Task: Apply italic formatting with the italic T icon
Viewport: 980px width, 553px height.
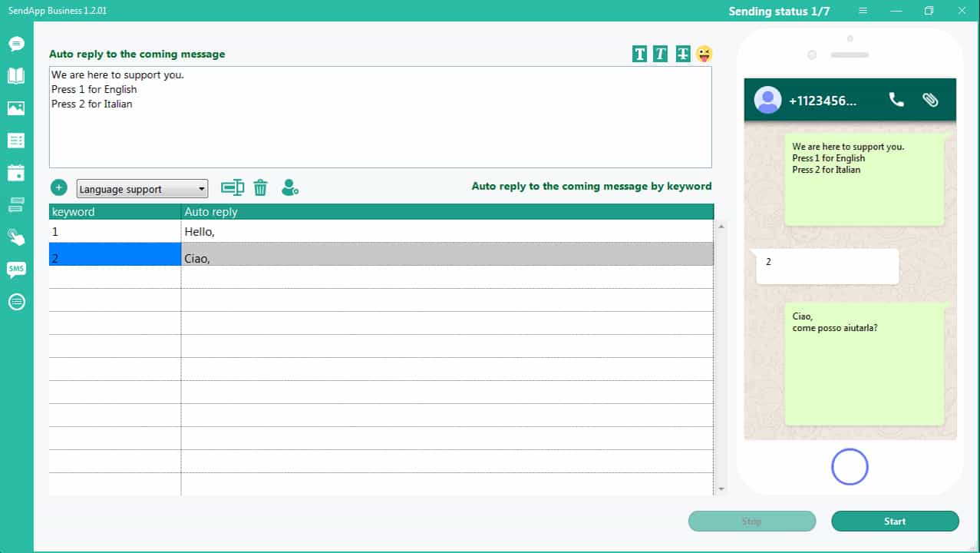Action: 660,54
